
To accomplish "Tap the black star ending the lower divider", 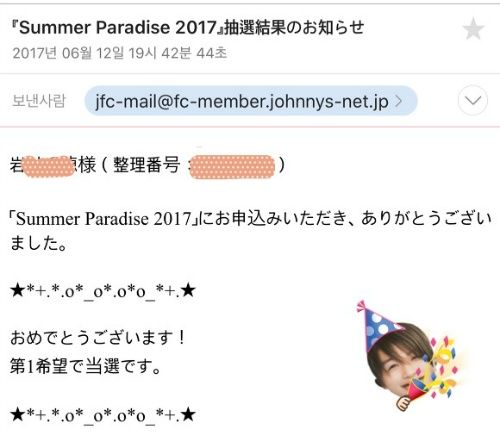I will [188, 415].
